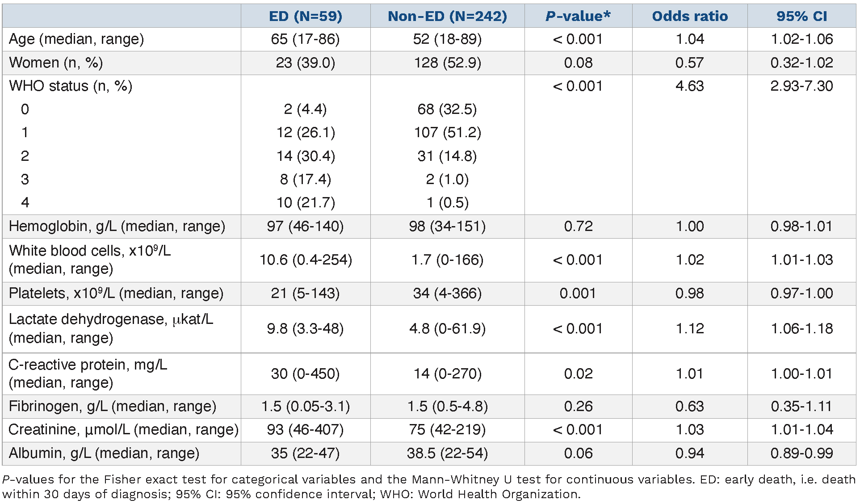860x504 pixels.
Task: Select the "Women (n, %)" row label
Action: tap(56, 63)
